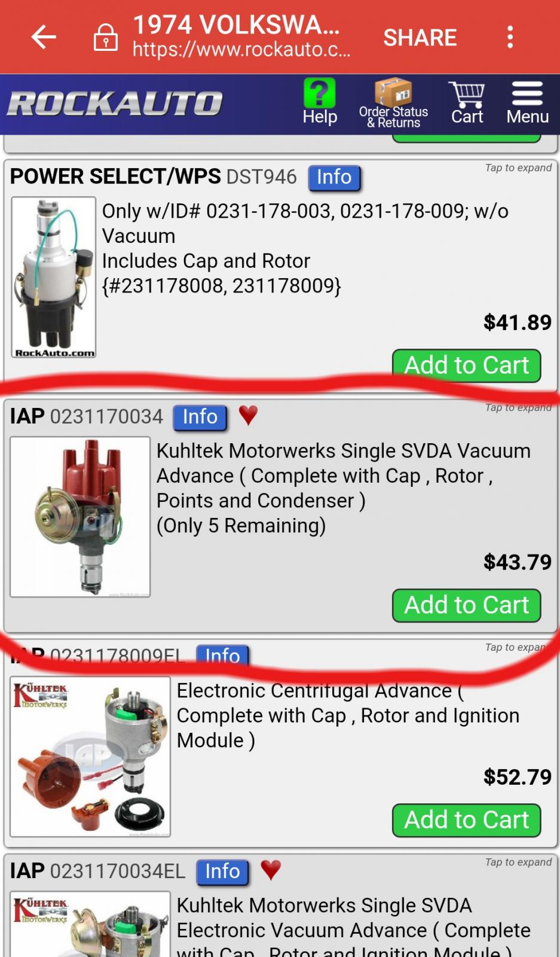Tap the lock icon beside the URL

click(105, 37)
